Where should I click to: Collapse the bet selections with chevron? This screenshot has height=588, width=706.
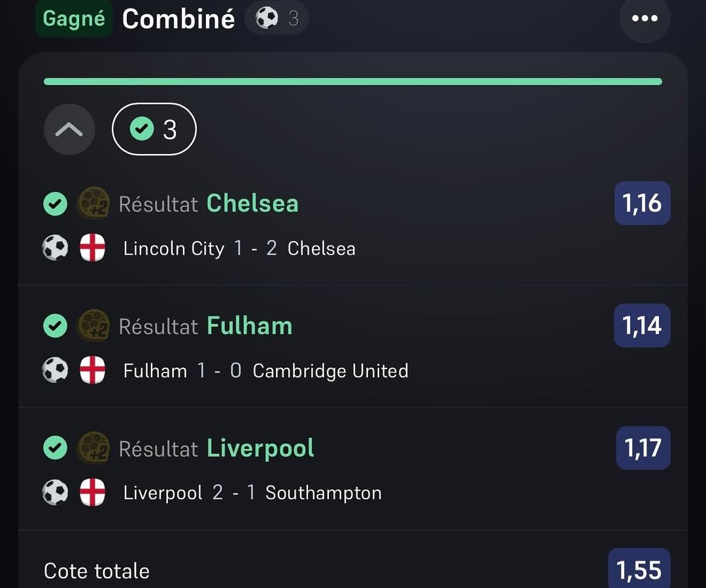[x=69, y=129]
